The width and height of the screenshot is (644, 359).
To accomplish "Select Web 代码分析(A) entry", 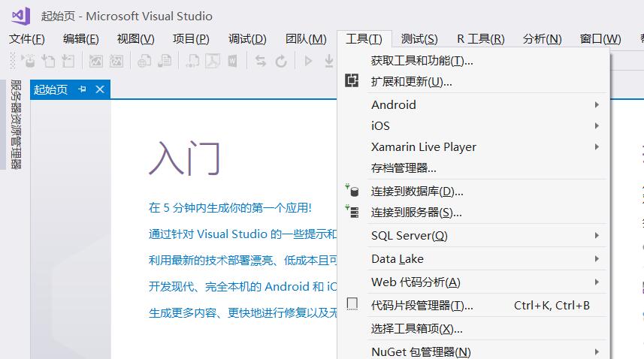I will 473,282.
